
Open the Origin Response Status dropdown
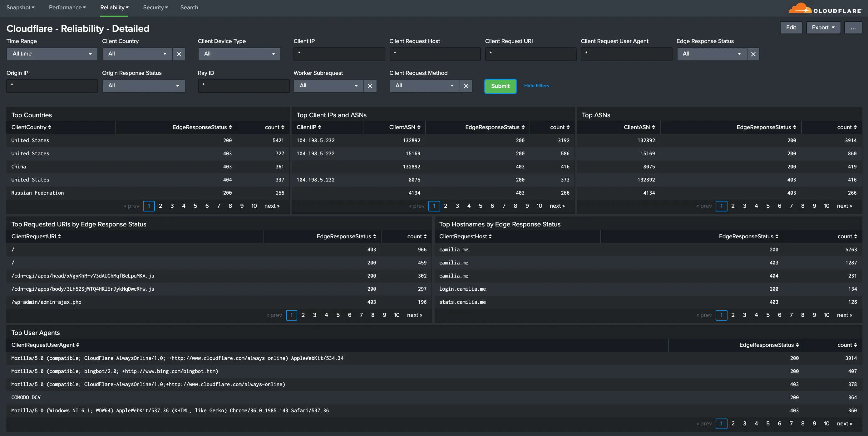click(x=144, y=86)
